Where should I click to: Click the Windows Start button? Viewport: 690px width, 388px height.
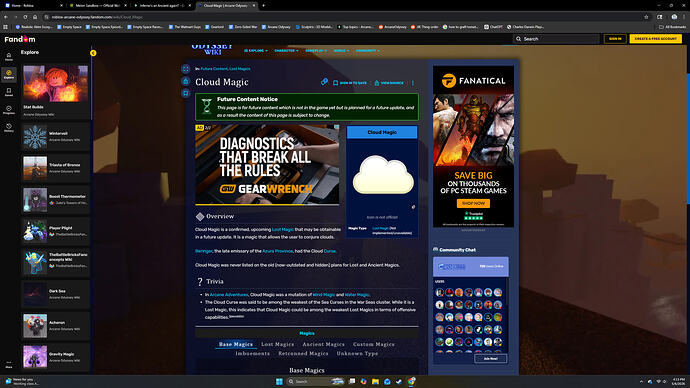pos(279,381)
